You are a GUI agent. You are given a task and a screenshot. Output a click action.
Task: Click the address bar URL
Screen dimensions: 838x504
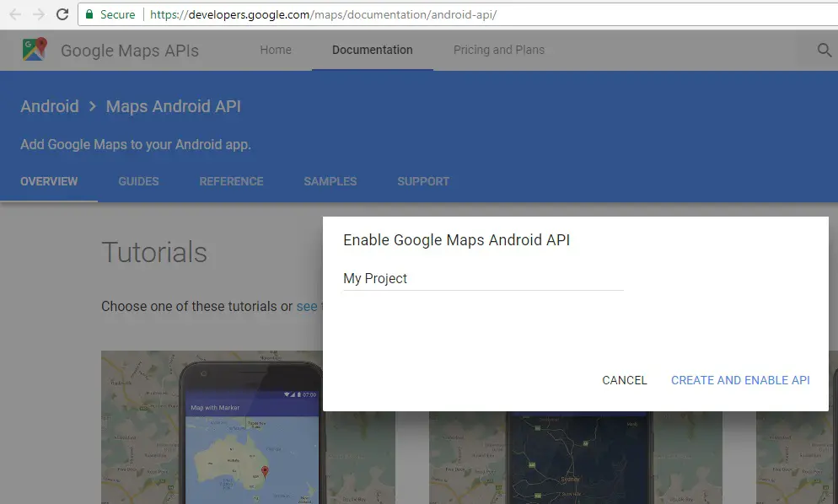pyautogui.click(x=324, y=14)
